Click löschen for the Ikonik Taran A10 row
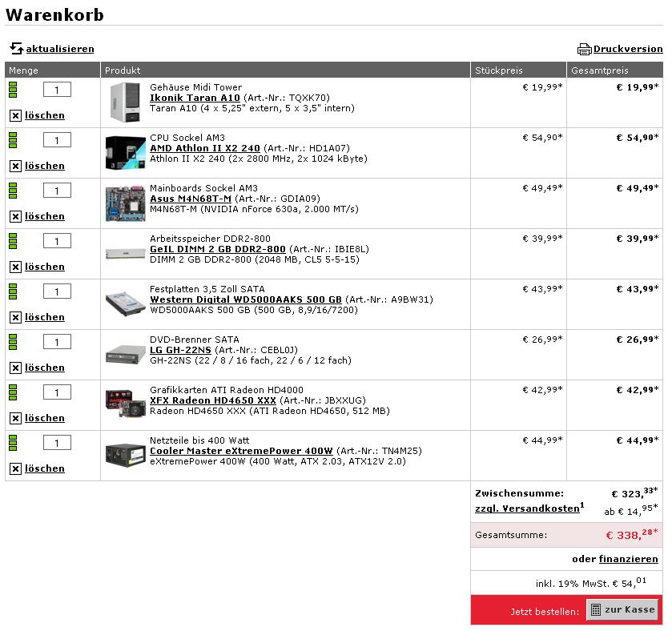 pyautogui.click(x=45, y=115)
